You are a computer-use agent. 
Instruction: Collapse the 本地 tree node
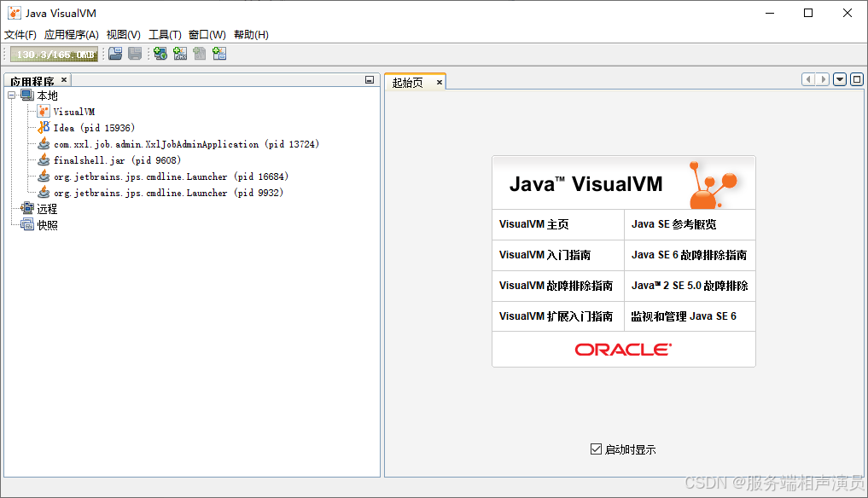[12, 96]
